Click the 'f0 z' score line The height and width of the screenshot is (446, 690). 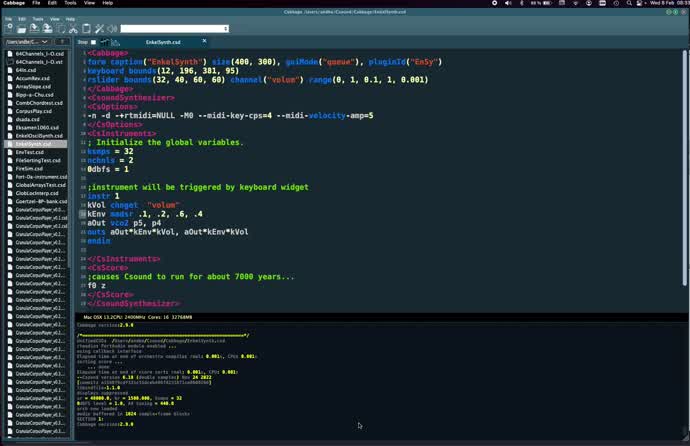pos(96,285)
